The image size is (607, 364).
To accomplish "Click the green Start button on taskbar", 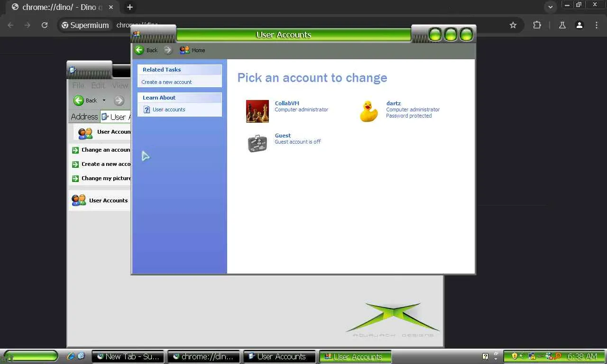I will click(x=30, y=356).
